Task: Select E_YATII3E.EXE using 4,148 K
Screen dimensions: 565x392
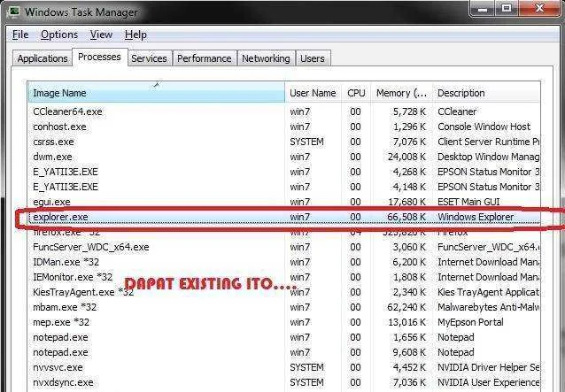Action: [x=284, y=187]
